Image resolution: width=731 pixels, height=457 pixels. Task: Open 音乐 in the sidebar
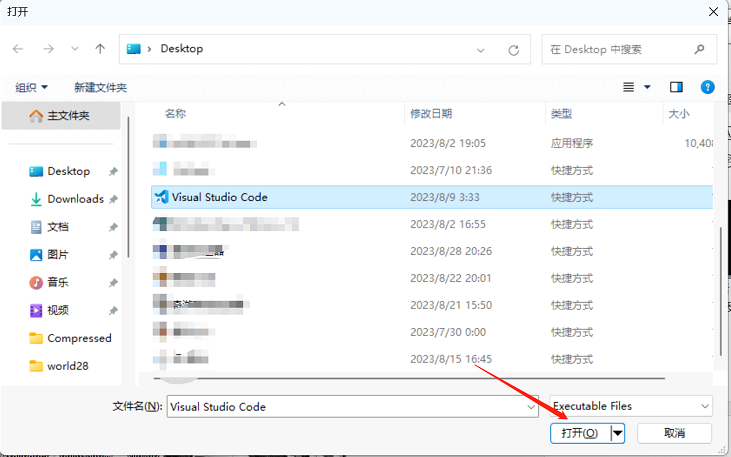click(58, 283)
